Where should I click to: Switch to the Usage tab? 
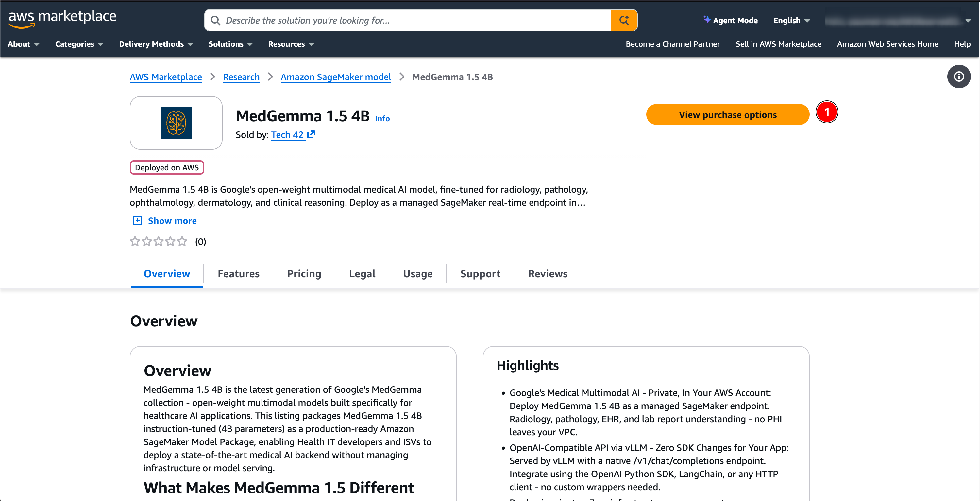pyautogui.click(x=418, y=274)
